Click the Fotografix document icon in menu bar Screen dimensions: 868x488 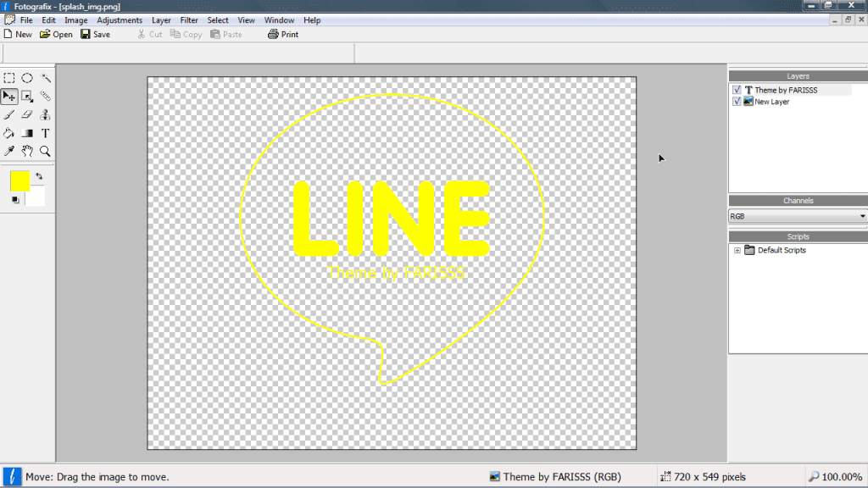click(9, 20)
